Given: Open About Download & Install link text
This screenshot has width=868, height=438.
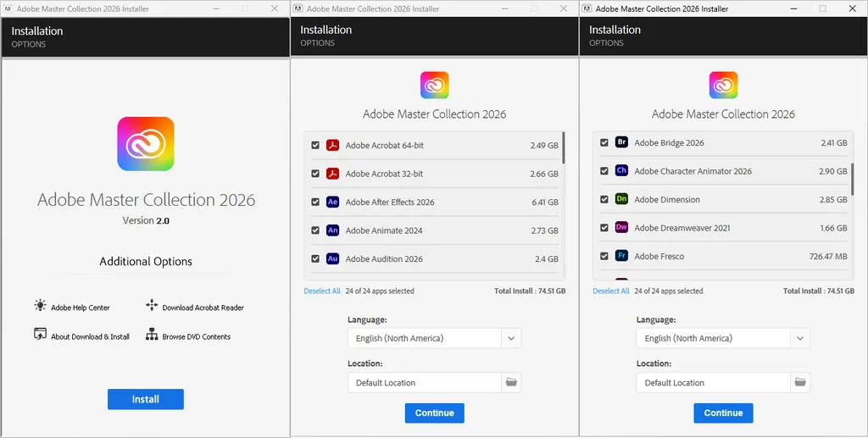Looking at the screenshot, I should [90, 336].
